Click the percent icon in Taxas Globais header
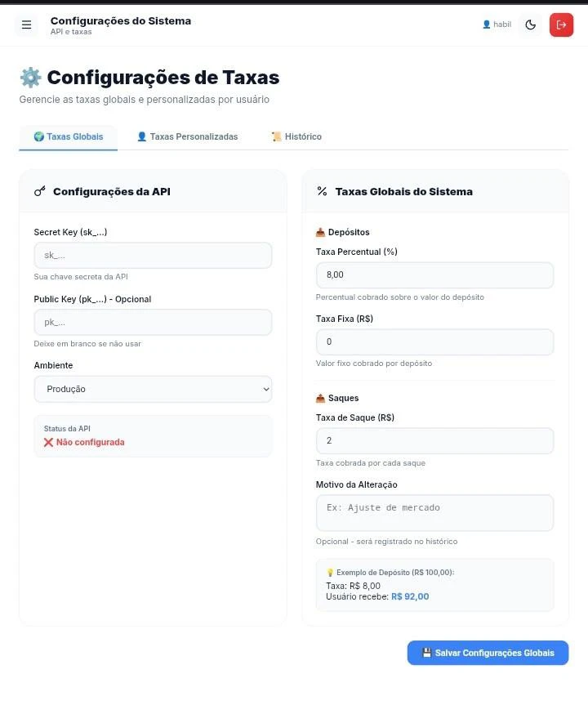 [322, 191]
